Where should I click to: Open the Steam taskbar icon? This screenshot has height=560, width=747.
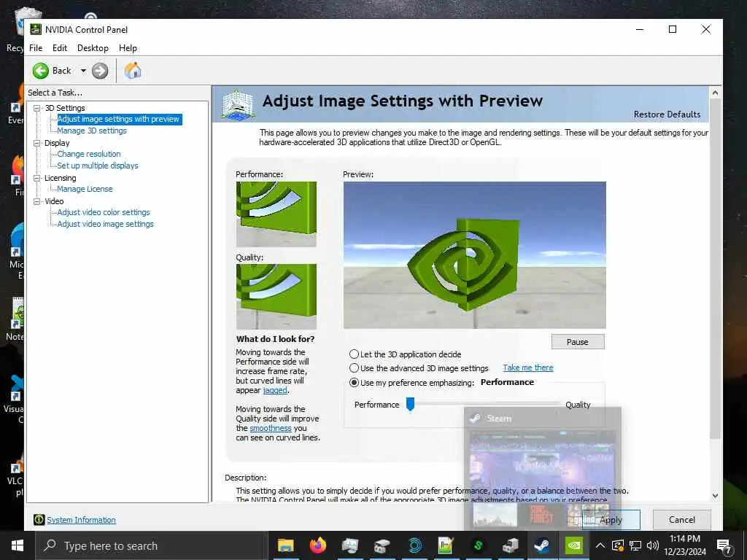(x=542, y=545)
